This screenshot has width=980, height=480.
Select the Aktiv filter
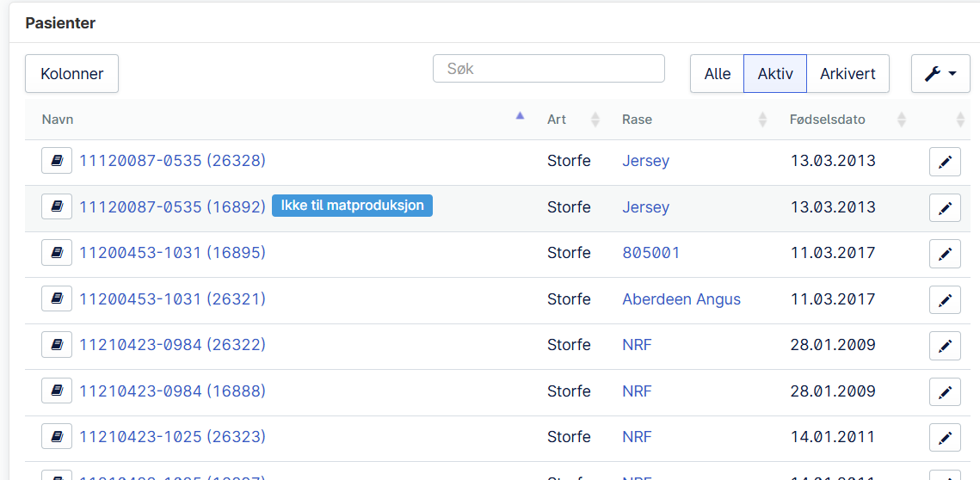[x=775, y=74]
